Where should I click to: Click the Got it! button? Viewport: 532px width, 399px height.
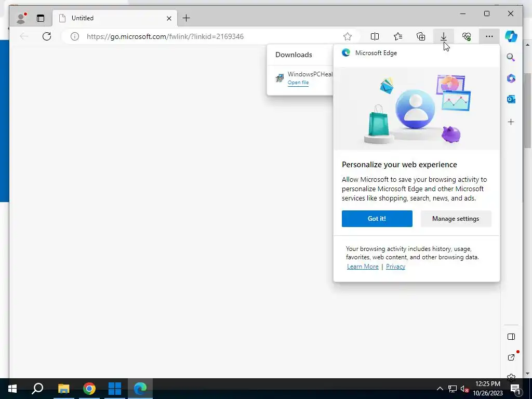tap(377, 219)
